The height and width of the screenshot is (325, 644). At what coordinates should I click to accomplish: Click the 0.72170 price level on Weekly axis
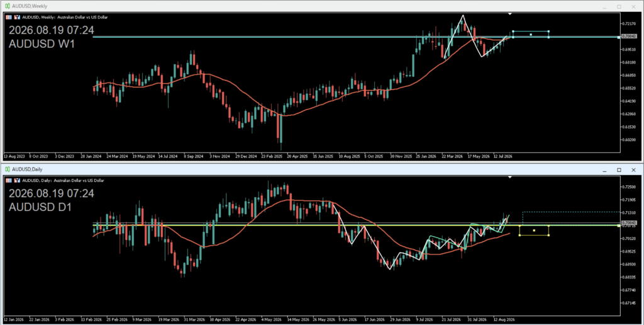click(x=629, y=23)
